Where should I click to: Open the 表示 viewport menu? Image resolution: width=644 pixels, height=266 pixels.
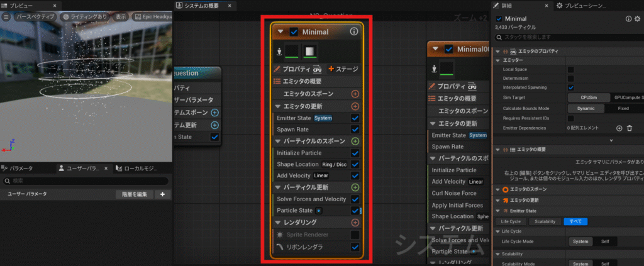pyautogui.click(x=121, y=17)
